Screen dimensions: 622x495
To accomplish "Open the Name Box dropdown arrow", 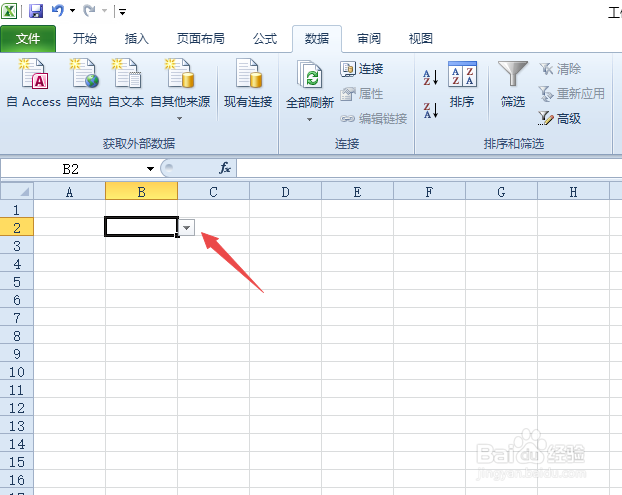I will tap(150, 169).
